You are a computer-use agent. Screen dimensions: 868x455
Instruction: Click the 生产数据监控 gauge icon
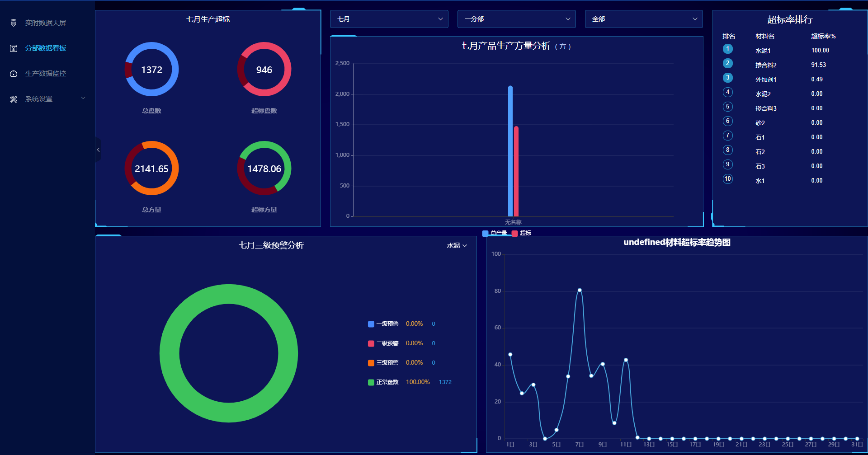click(x=14, y=74)
